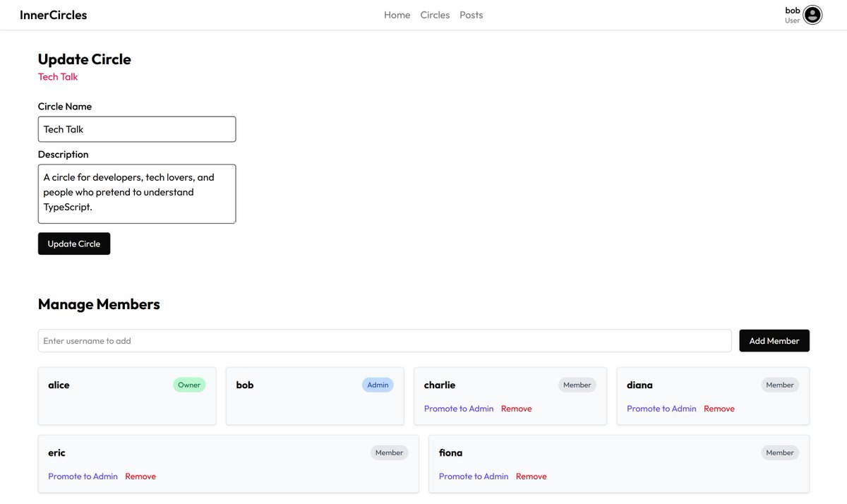
Task: Promote diana to Admin
Action: click(661, 409)
